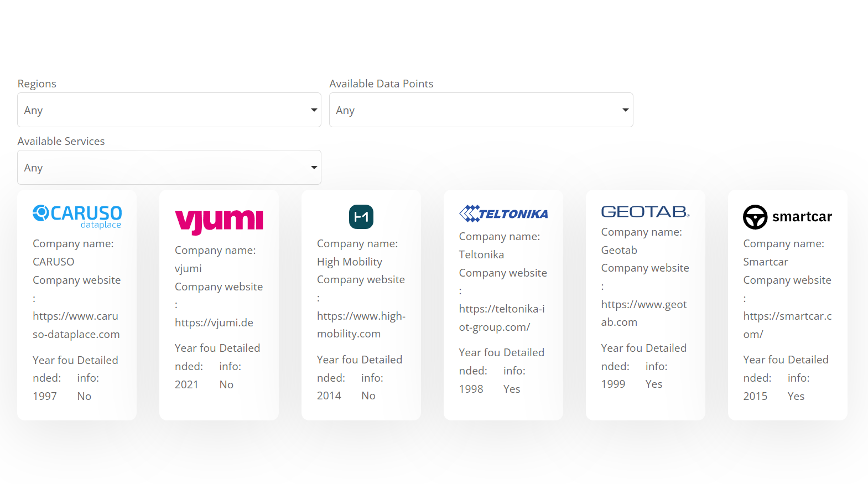Click the Regions dropdown arrow
Screen dimensions: 868x484
click(314, 110)
